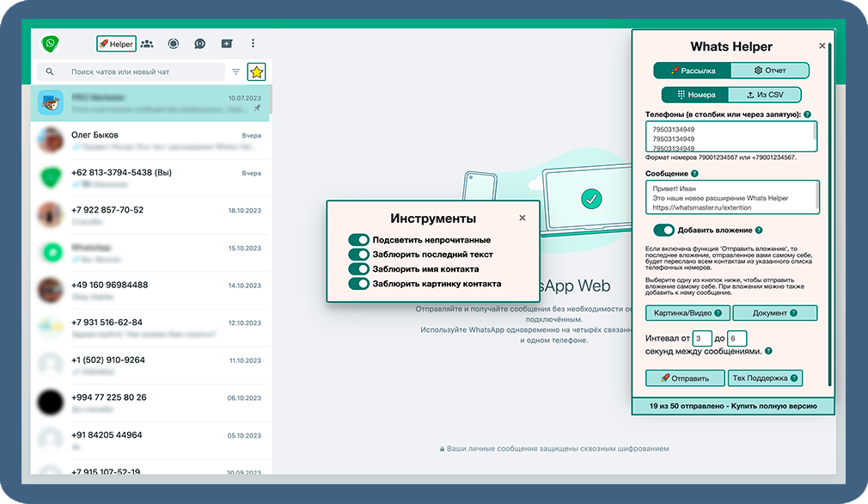Image resolution: width=868 pixels, height=504 pixels.
Task: Open the Channels icon in the header
Action: point(199,44)
